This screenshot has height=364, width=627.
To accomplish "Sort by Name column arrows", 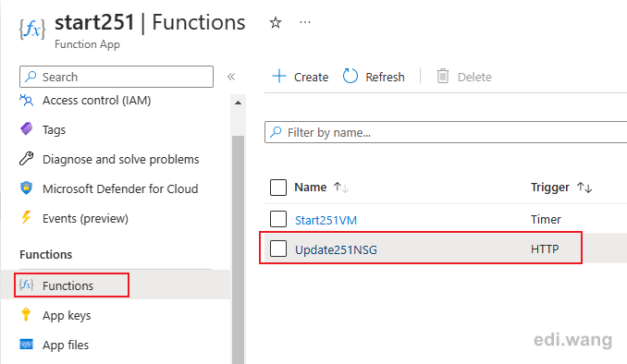I will [341, 187].
